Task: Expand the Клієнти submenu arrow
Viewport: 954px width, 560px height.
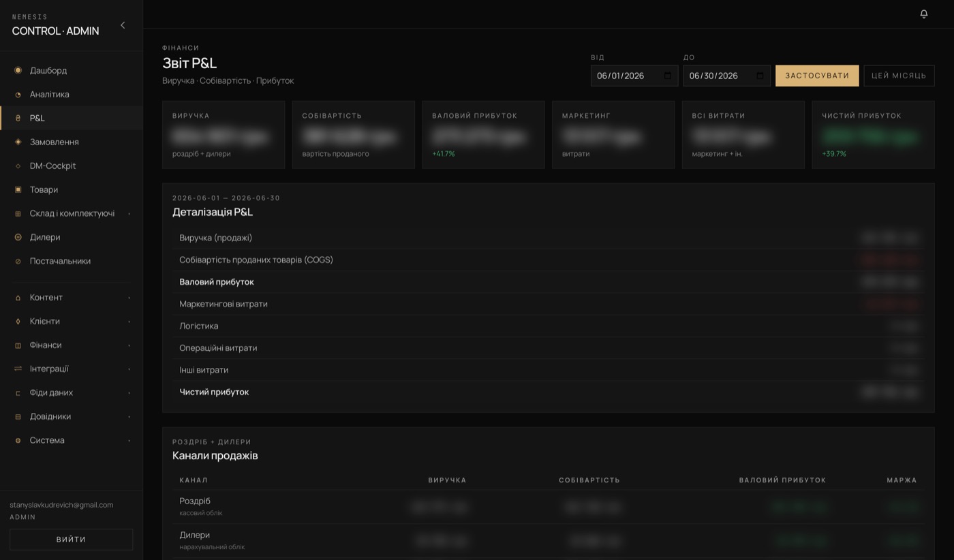Action: click(129, 322)
